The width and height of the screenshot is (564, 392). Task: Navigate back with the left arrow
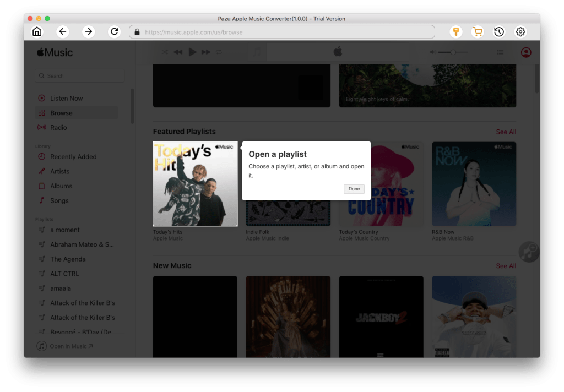pyautogui.click(x=63, y=31)
